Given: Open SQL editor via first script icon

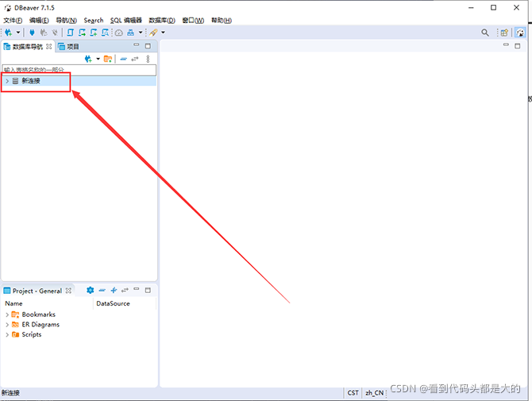Looking at the screenshot, I should (70, 33).
